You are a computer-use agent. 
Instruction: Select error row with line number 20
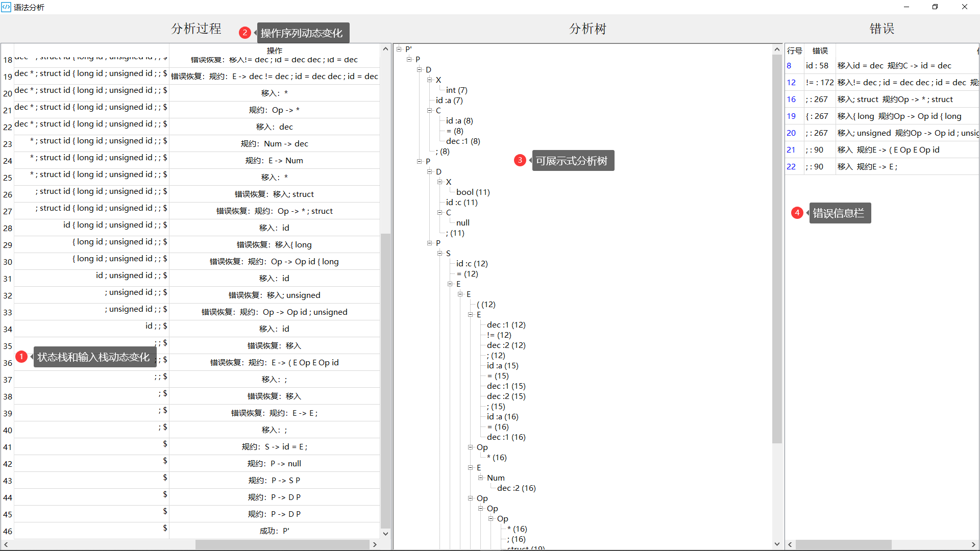[881, 133]
